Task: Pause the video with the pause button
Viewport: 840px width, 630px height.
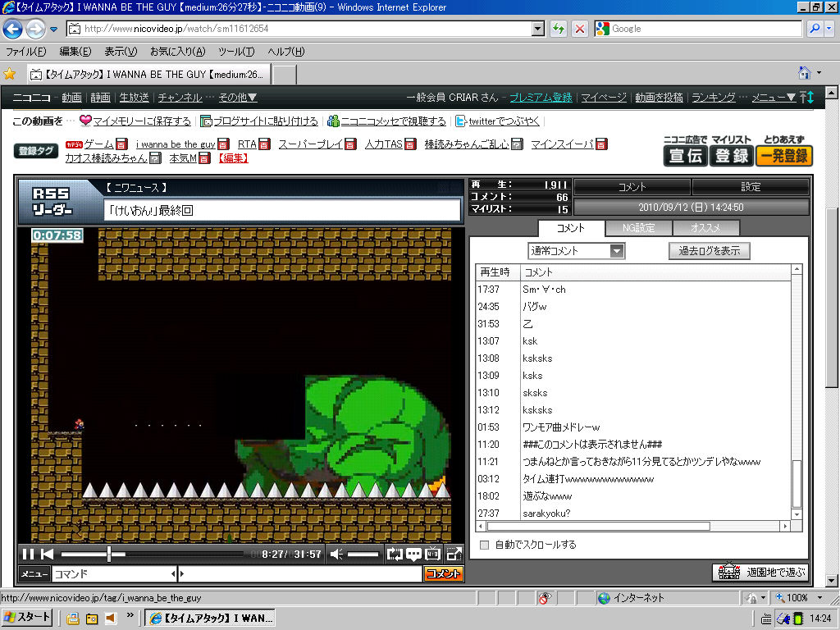Action: point(29,554)
